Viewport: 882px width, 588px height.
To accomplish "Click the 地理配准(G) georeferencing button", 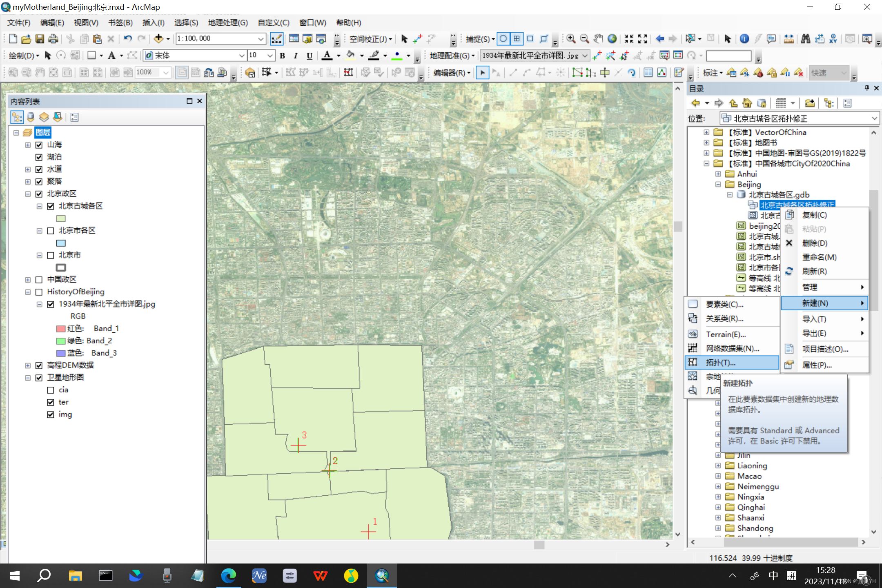I will (452, 56).
